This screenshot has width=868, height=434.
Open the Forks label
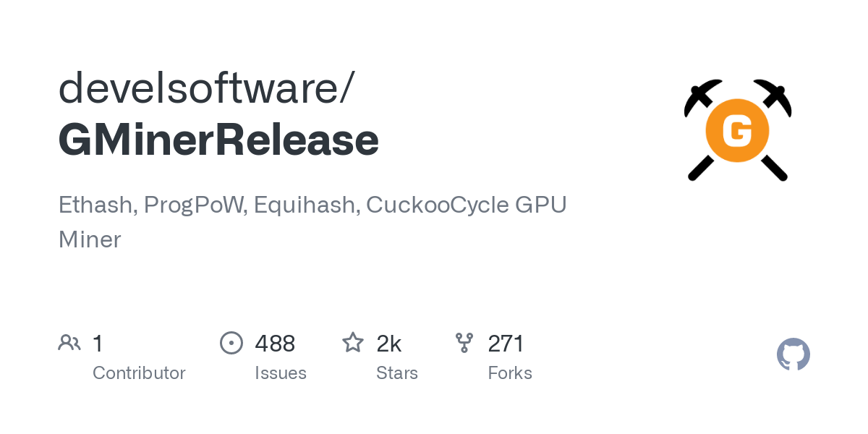tap(510, 373)
